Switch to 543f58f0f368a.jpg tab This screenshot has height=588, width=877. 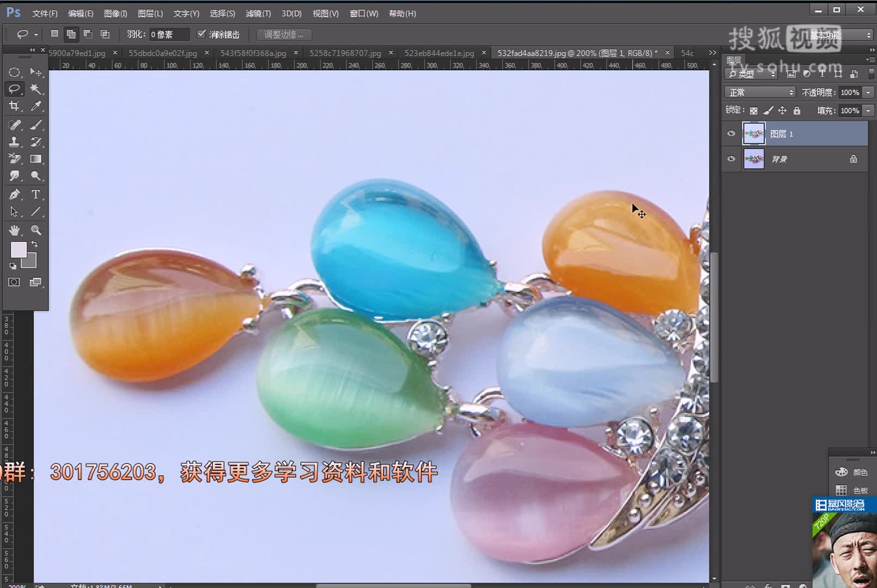click(253, 53)
